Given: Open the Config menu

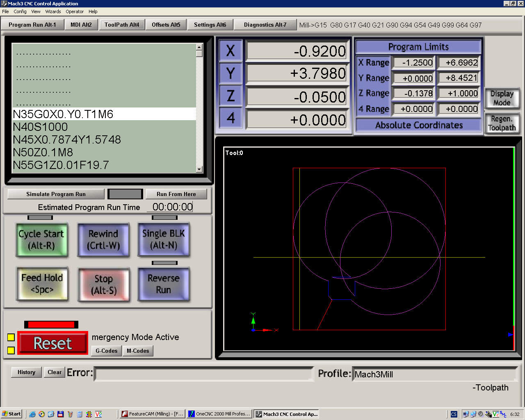Looking at the screenshot, I should pos(20,11).
